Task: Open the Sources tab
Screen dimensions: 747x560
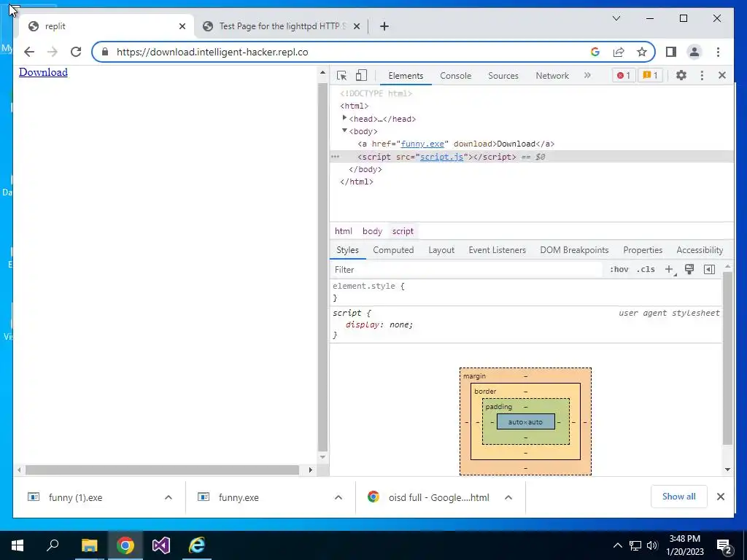Action: click(x=503, y=76)
